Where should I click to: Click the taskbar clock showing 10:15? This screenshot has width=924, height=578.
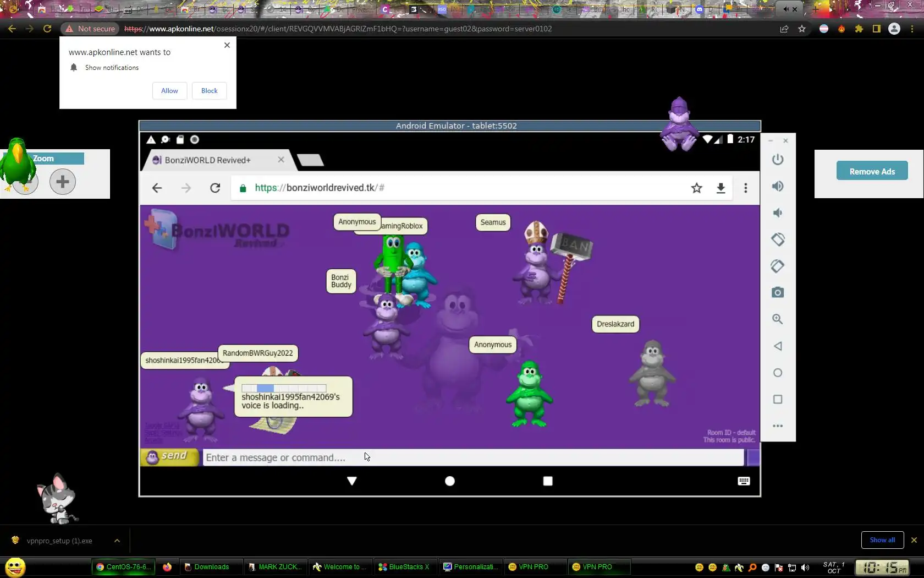point(882,567)
